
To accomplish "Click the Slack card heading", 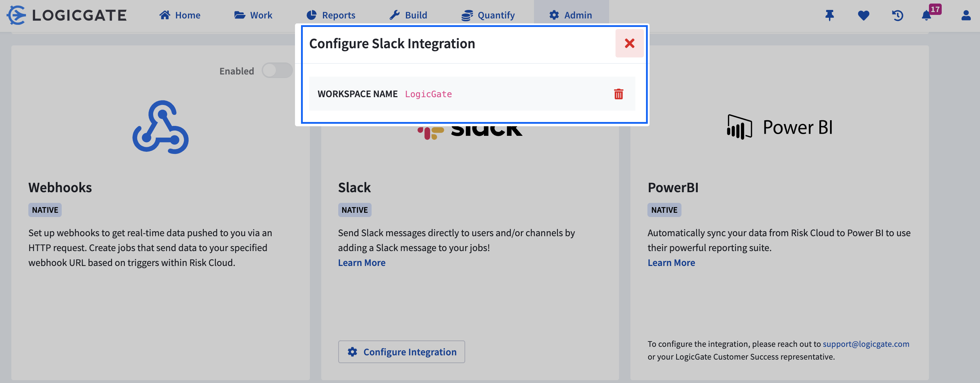I will point(354,188).
